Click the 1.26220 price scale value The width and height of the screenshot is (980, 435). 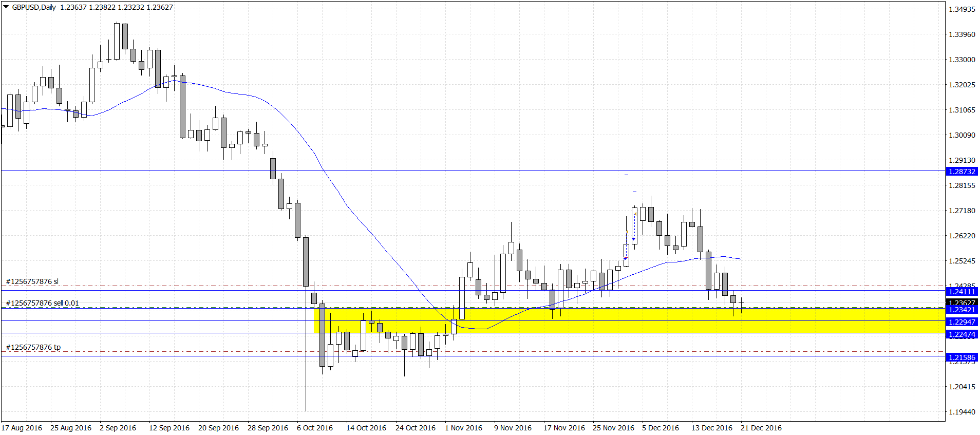(962, 236)
